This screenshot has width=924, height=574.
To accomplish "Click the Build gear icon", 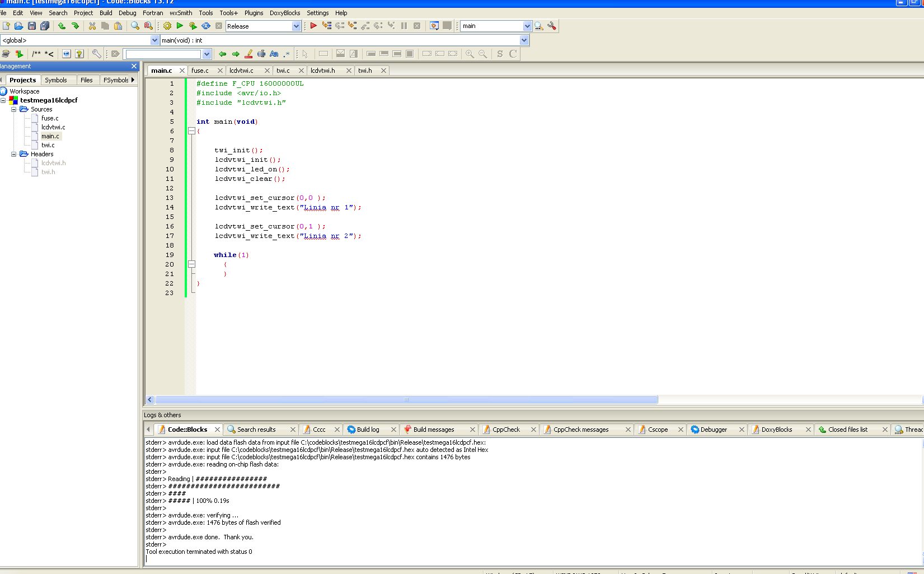I will point(167,26).
